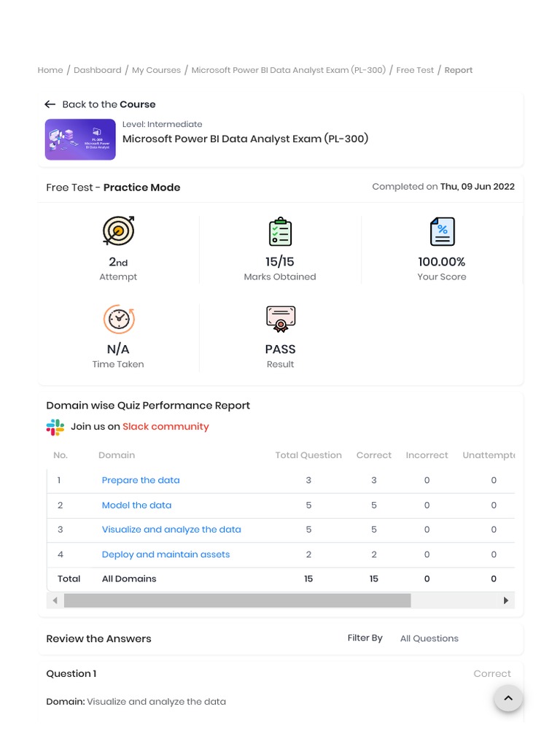
Task: Open the Slack community link
Action: pyautogui.click(x=166, y=427)
